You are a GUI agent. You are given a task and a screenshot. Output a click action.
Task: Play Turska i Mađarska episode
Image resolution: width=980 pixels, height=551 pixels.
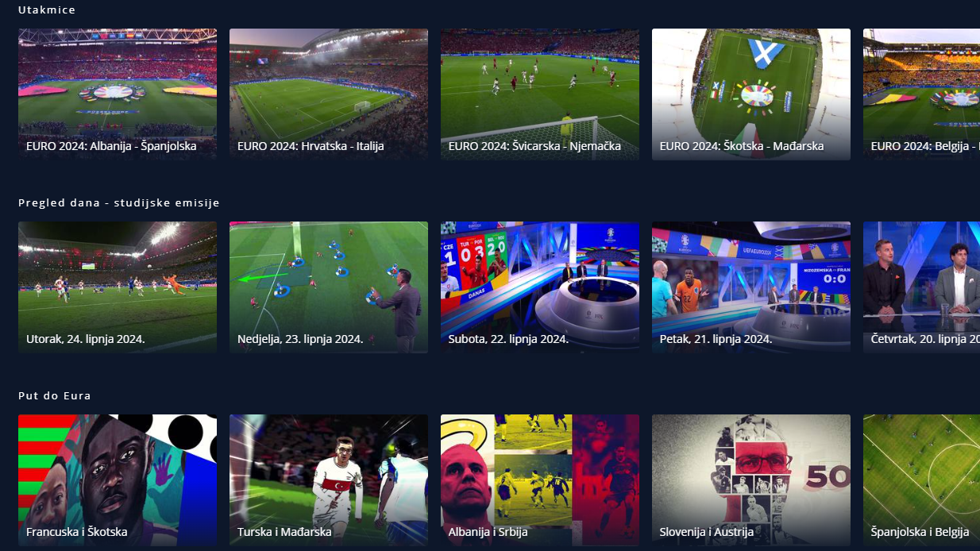[x=329, y=480]
